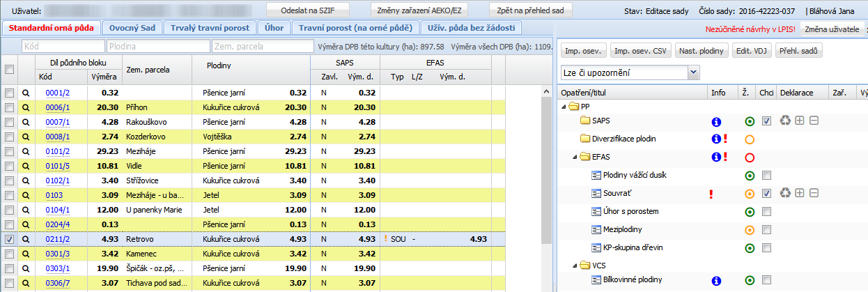Switch to Travní porost (na orné půdě) tab

click(355, 28)
